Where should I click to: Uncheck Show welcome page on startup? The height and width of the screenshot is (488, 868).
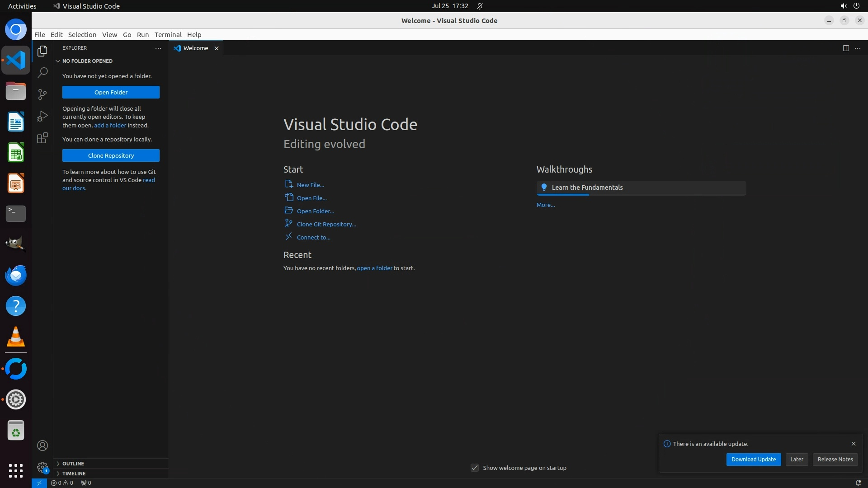[474, 468]
